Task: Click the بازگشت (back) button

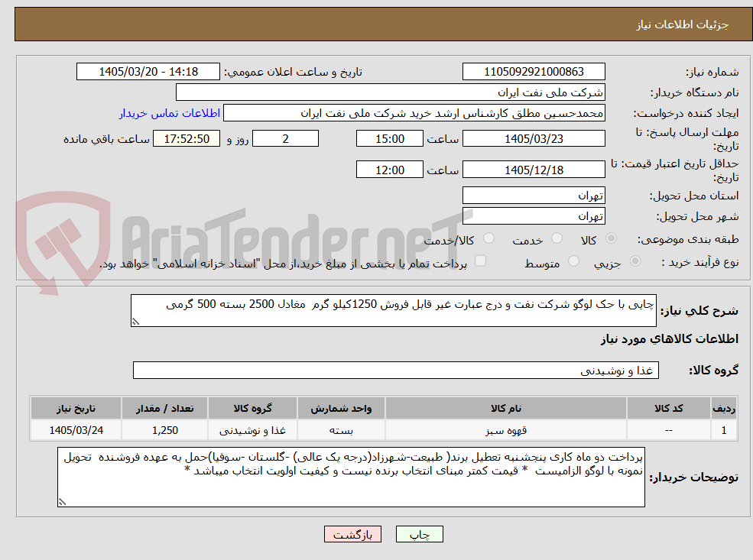Action: coord(352,534)
